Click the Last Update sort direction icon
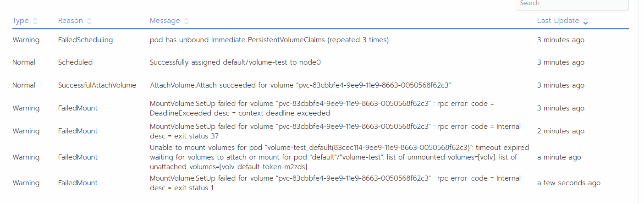The image size is (644, 204). [x=585, y=21]
